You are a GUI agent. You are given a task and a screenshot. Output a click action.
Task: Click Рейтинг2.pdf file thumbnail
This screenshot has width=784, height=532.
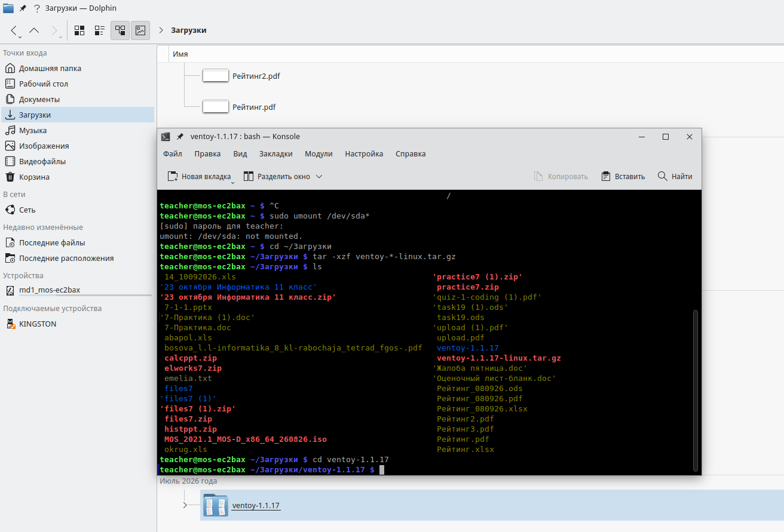pyautogui.click(x=216, y=76)
